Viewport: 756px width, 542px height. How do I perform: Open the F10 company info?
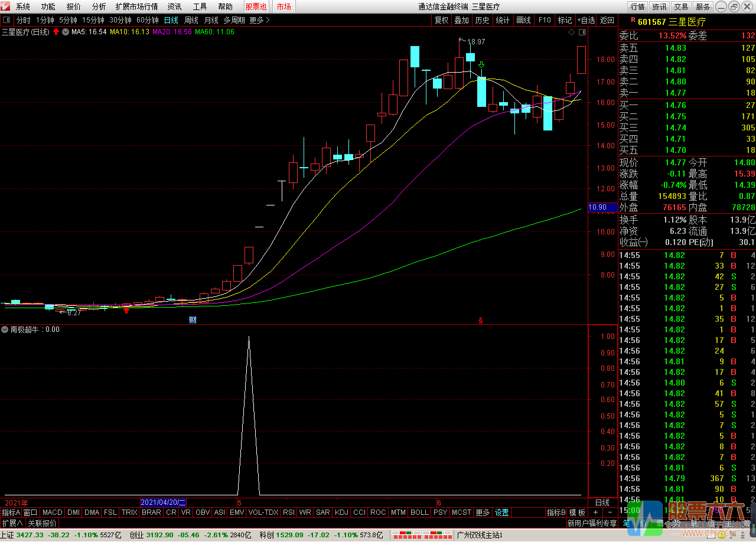(545, 20)
